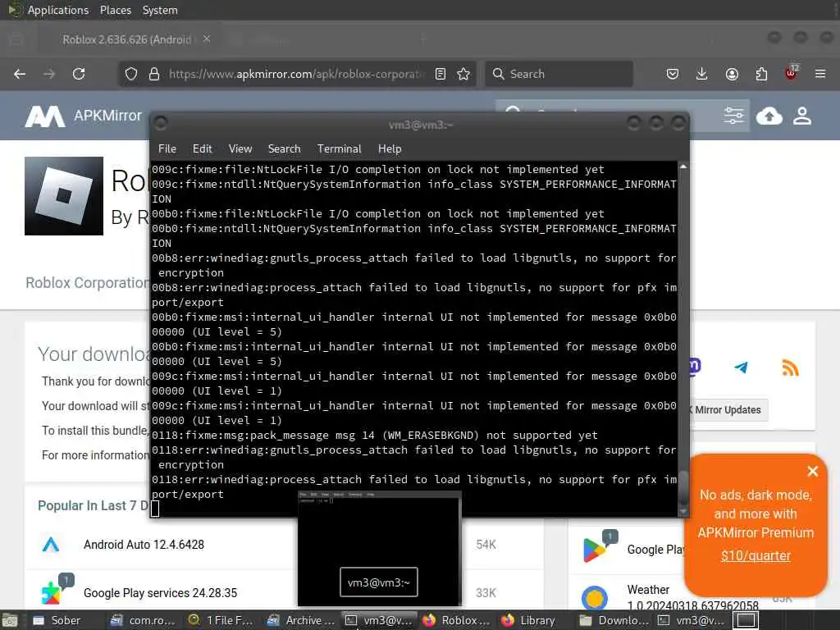This screenshot has height=630, width=840.
Task: Switch to Archive taskbar window
Action: point(300,620)
